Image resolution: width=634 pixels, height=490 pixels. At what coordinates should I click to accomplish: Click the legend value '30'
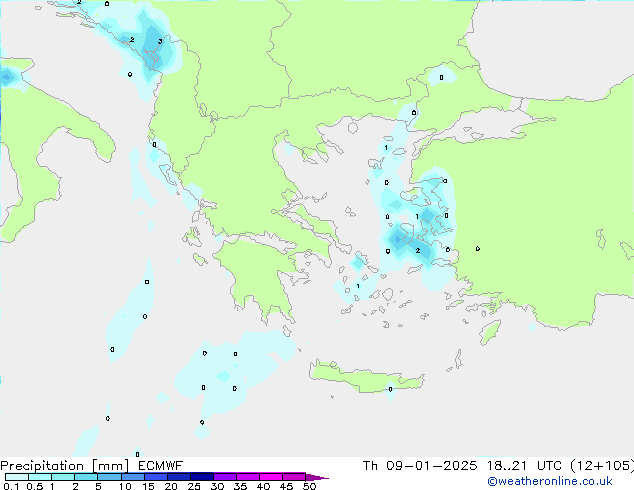coord(217,486)
